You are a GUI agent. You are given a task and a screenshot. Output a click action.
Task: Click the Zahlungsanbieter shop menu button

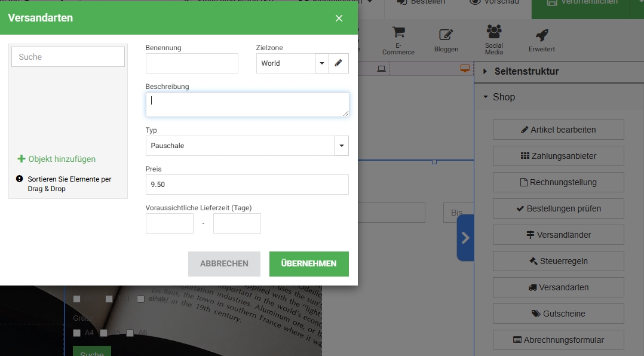[x=558, y=156]
